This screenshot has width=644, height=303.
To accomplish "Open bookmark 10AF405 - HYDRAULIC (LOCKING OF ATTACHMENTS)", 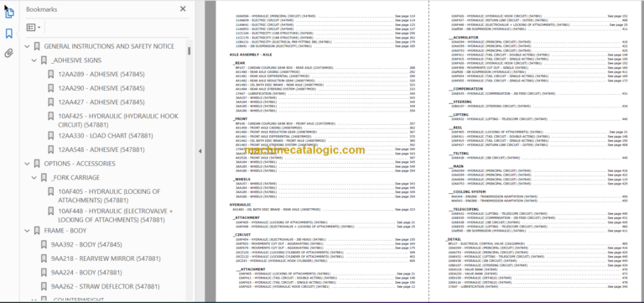I will (x=109, y=196).
